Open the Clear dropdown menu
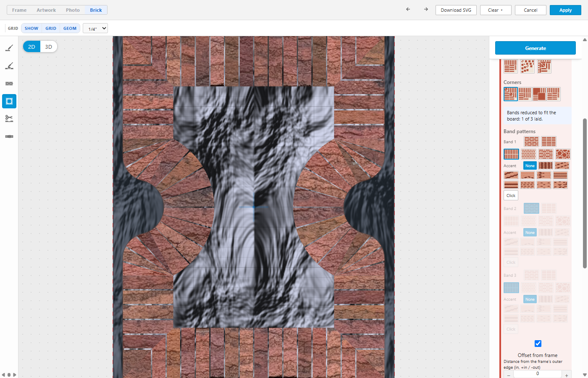Screen dimensions: 588x378 pos(496,10)
